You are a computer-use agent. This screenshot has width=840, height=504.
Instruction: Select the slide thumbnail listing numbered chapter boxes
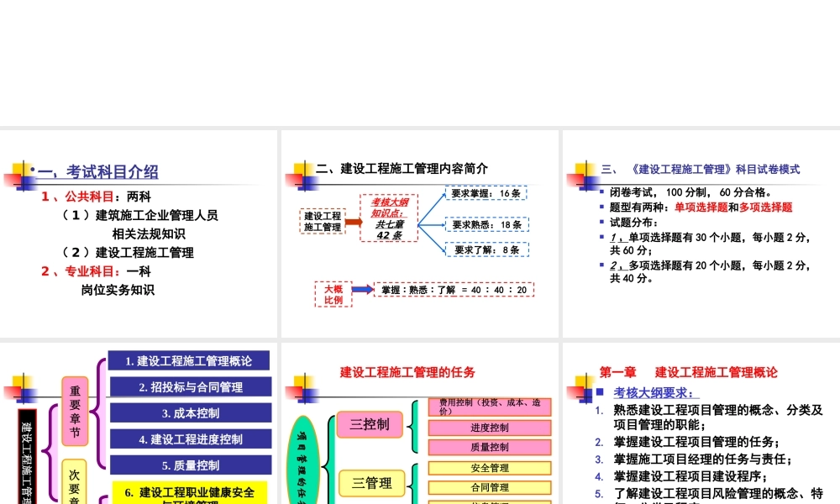pos(139,423)
